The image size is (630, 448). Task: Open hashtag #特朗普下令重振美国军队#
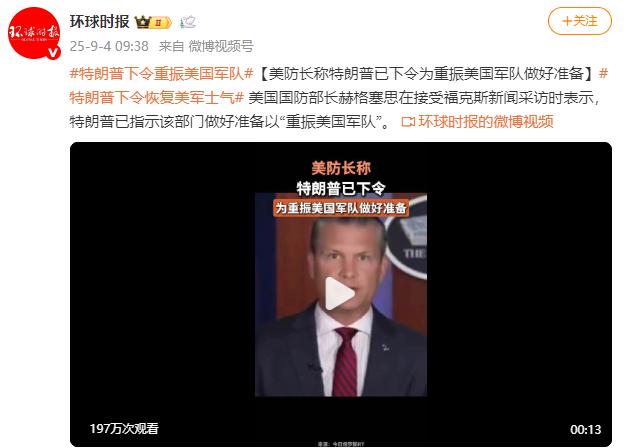point(162,74)
